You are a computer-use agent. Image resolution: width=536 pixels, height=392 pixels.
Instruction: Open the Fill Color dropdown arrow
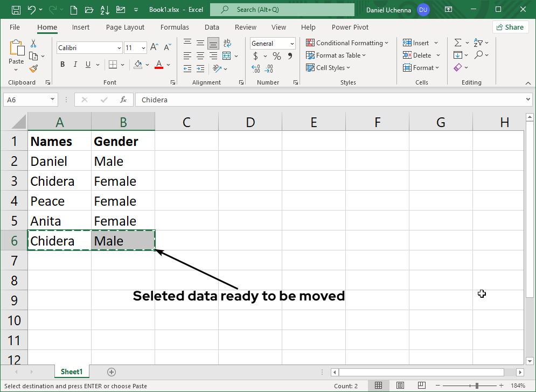(147, 65)
